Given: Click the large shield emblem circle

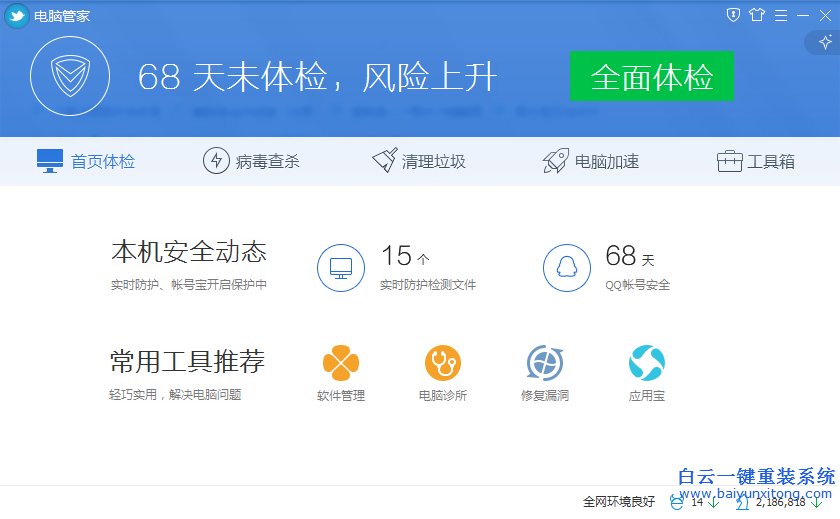Looking at the screenshot, I should (70, 76).
